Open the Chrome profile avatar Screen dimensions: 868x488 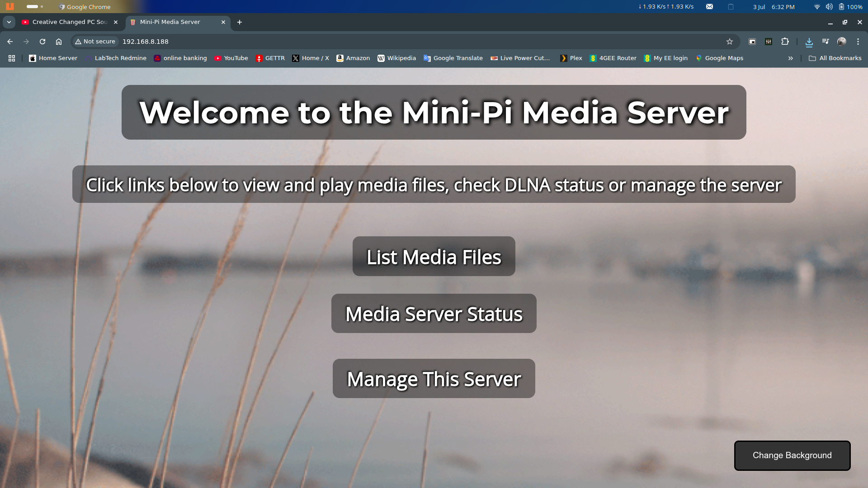tap(842, 41)
